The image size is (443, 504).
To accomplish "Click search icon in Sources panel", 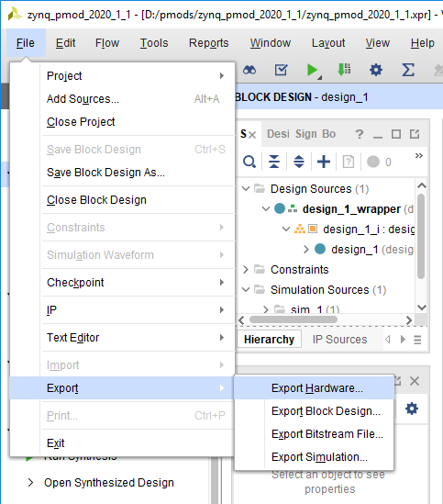I will point(249,162).
